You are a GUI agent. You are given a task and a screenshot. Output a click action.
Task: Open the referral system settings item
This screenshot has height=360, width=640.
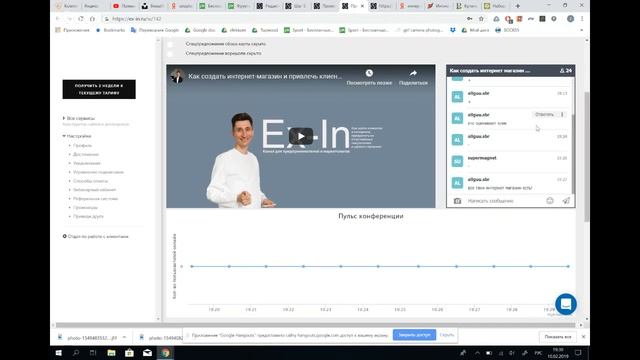[x=96, y=199]
